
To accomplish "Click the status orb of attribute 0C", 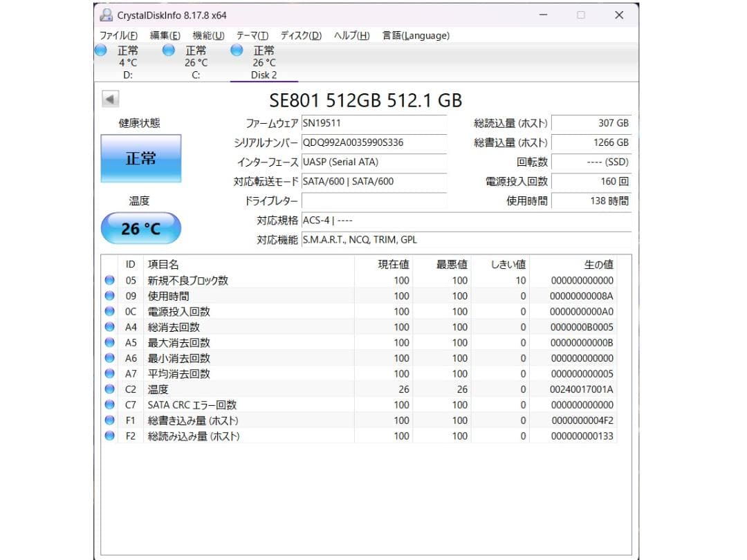I will 109,311.
